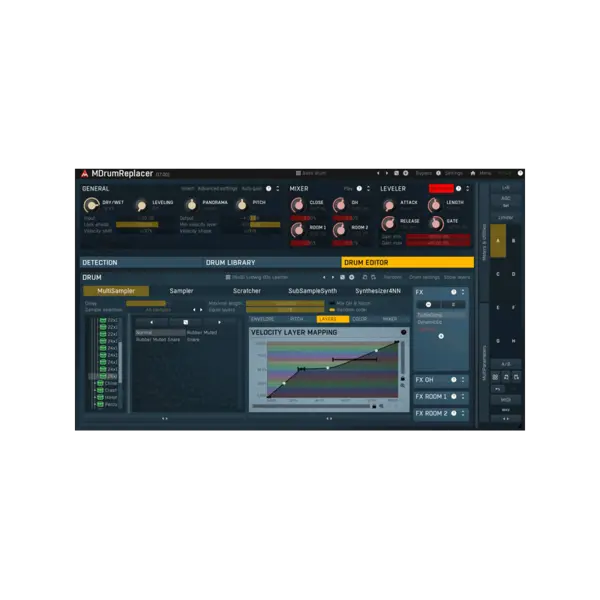The width and height of the screenshot is (600, 600).
Task: Select the Drum Editor tab
Action: click(408, 262)
